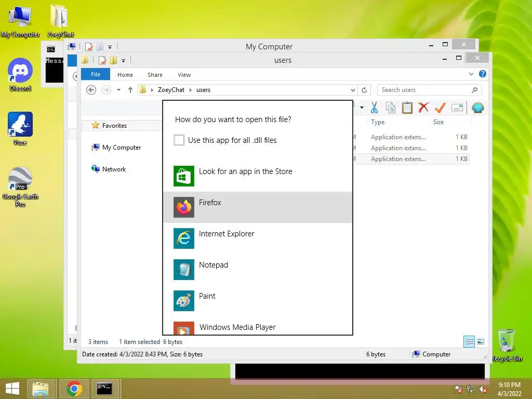This screenshot has height=399, width=532.
Task: Click the Action Center flag tray icon
Action: click(x=458, y=389)
